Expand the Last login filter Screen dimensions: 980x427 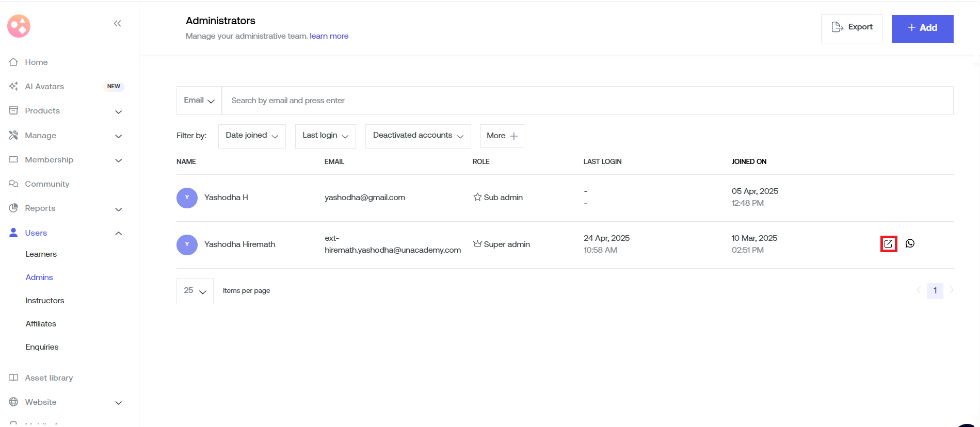(325, 136)
